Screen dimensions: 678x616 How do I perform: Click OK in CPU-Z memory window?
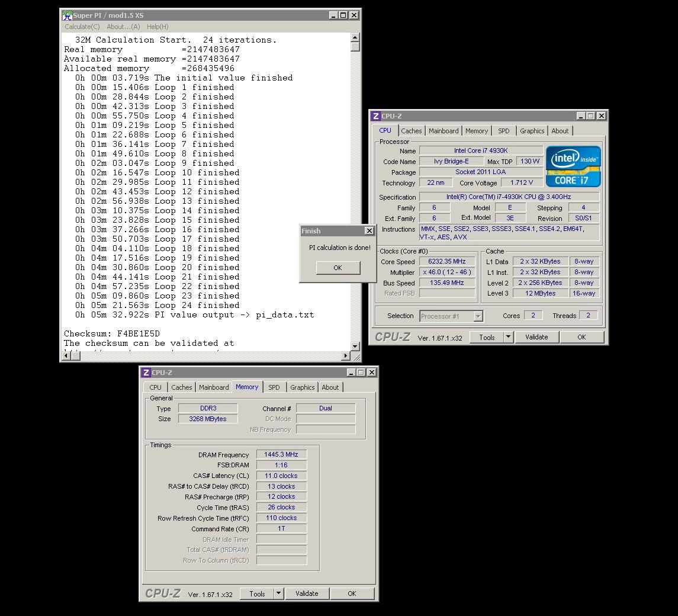tap(352, 594)
